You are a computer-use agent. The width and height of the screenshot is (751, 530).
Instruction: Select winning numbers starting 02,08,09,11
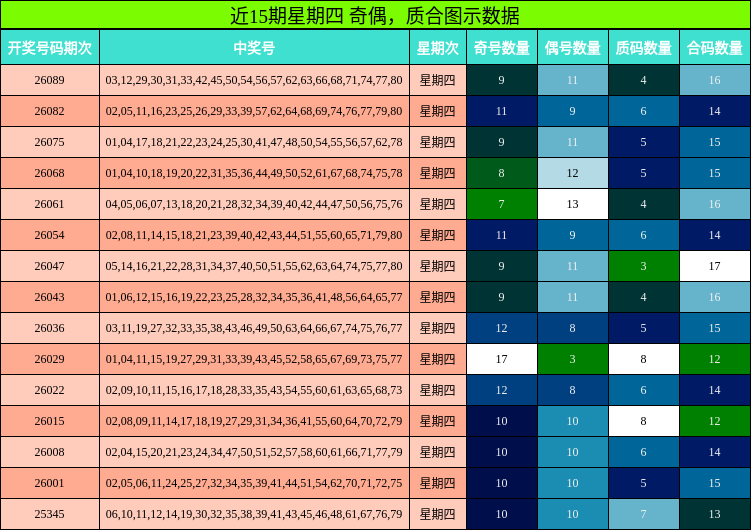[x=254, y=421]
